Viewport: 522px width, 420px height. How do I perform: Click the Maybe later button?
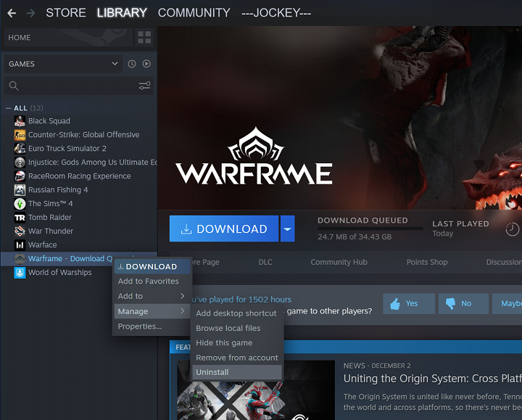507,303
